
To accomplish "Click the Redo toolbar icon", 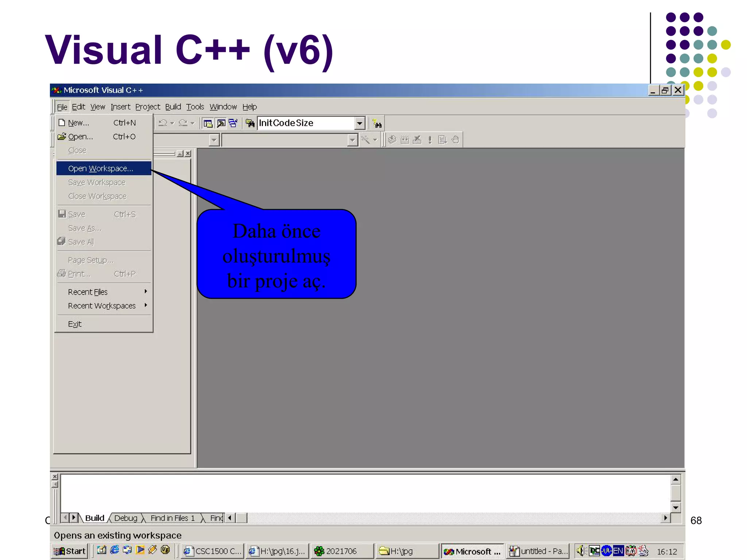I will (183, 123).
